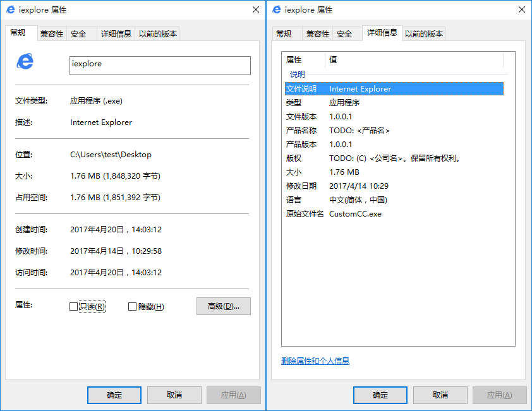
Task: Click file type text 应用程序 (.exe)
Action: (97, 101)
